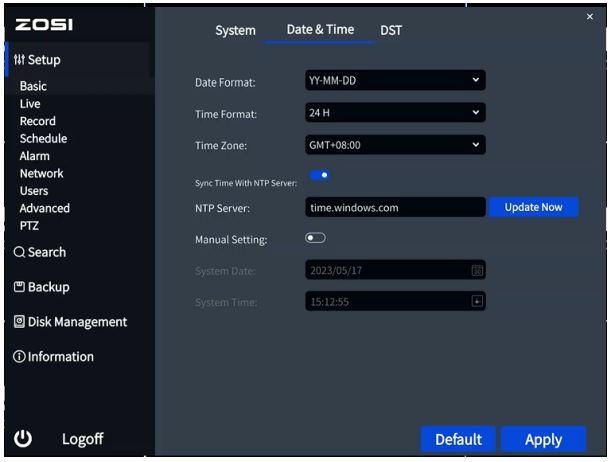The width and height of the screenshot is (611, 462).
Task: Click the power icon beside Logoff
Action: coord(21,438)
